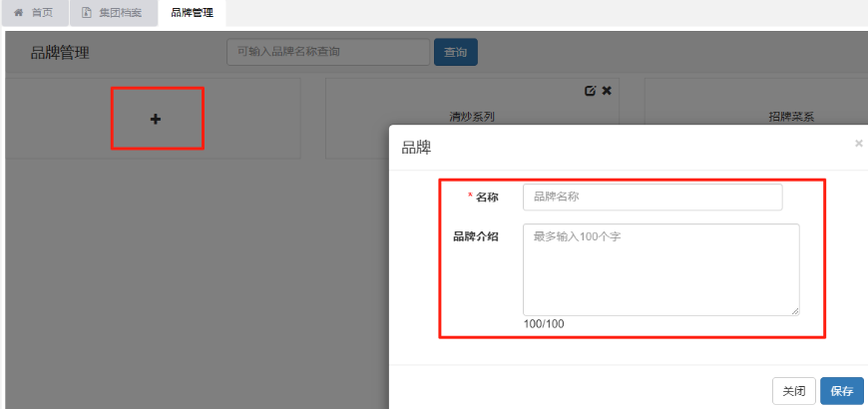Click the edit icon on 清炒系列 card
Viewport: 868px width, 409px height.
tap(590, 91)
